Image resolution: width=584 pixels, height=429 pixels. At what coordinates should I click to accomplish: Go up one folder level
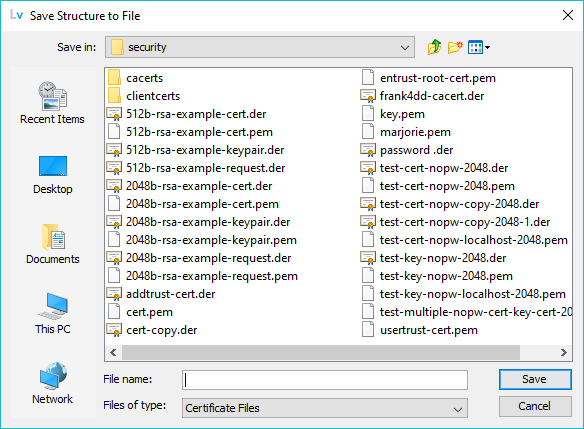(434, 47)
